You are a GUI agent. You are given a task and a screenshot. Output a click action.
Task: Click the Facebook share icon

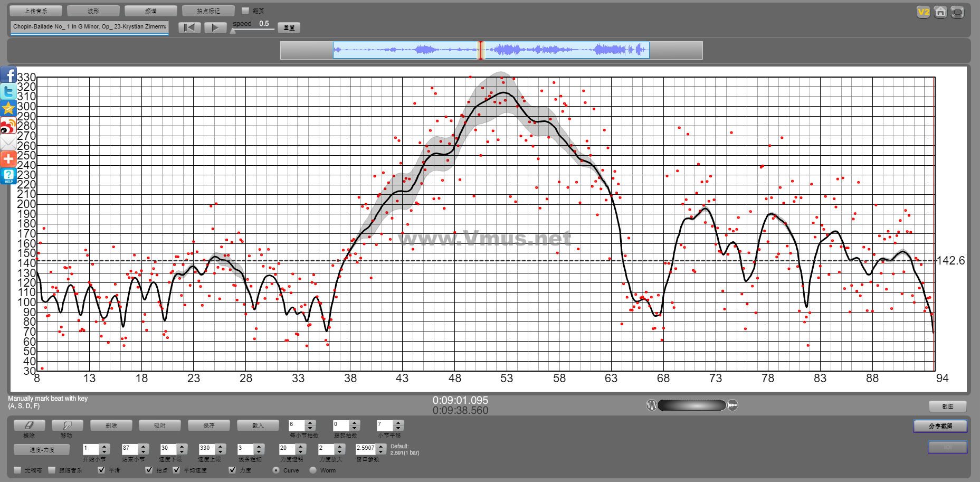point(8,75)
